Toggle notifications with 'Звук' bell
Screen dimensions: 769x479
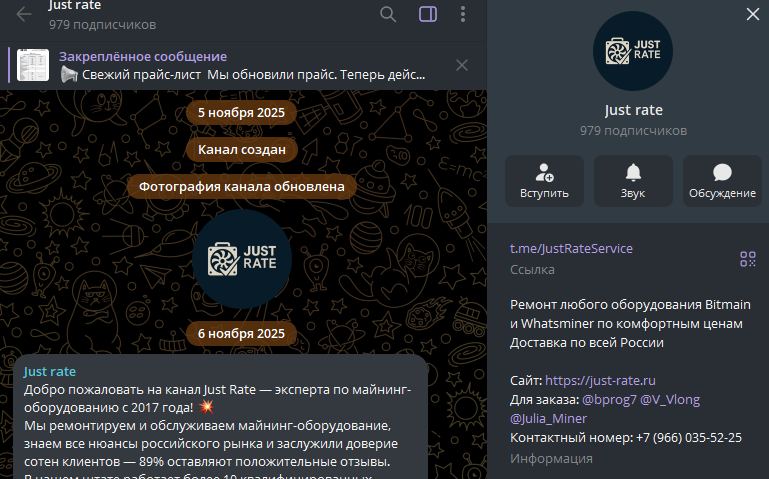click(x=633, y=181)
